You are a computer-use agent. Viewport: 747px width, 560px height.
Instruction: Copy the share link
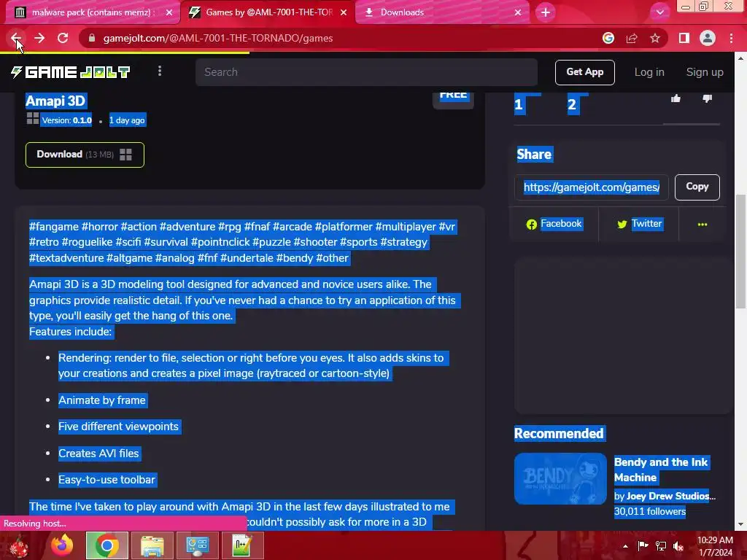tap(697, 187)
